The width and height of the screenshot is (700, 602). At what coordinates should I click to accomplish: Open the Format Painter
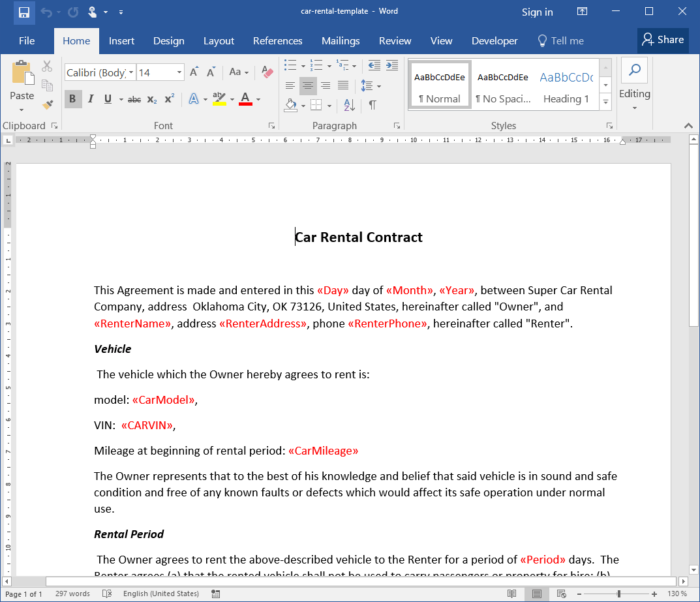click(x=46, y=104)
